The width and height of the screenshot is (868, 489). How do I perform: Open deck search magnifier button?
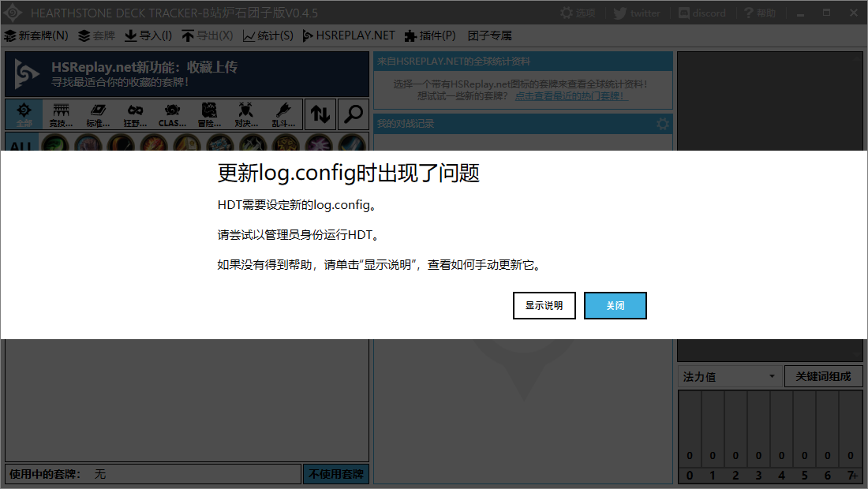click(354, 114)
